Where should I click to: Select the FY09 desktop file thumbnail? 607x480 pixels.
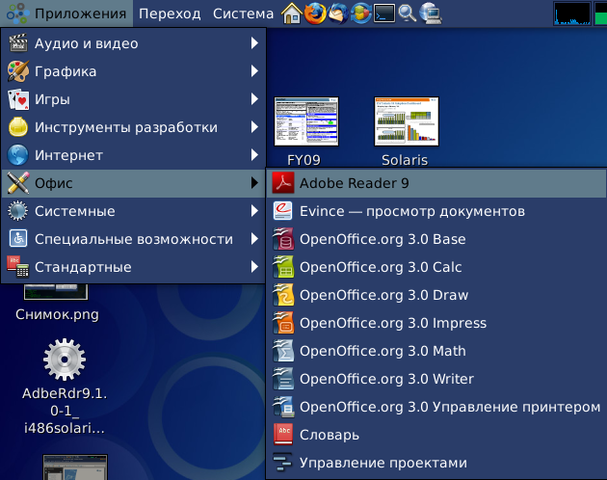(x=306, y=122)
